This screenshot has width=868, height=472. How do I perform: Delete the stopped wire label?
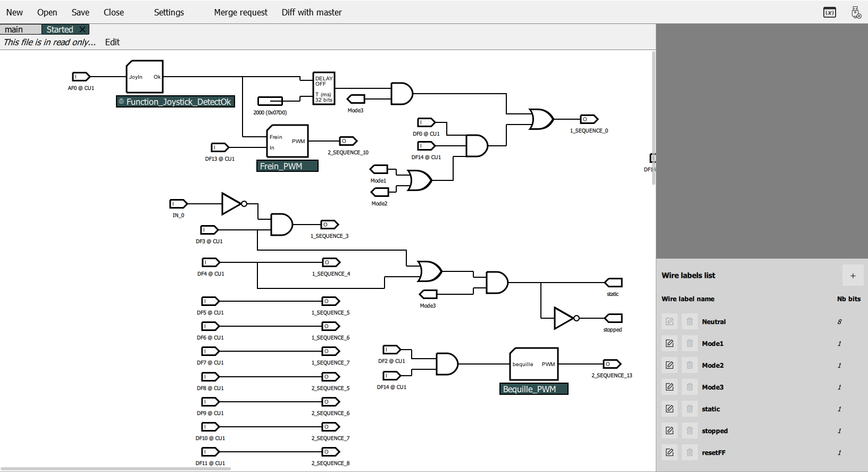tap(690, 431)
